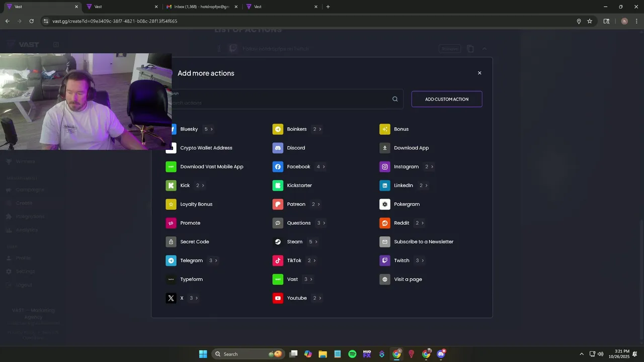The width and height of the screenshot is (644, 362).
Task: Choose the Kickstarter icon
Action: pos(278,186)
